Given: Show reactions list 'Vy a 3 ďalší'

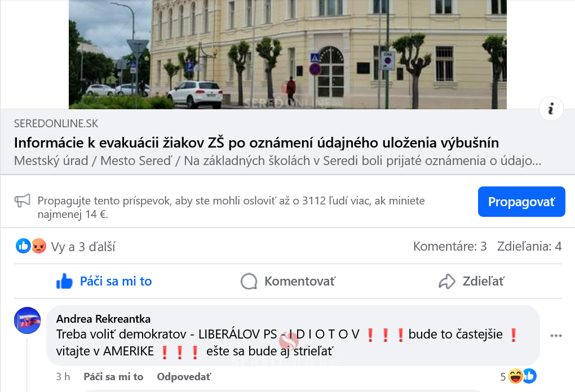Looking at the screenshot, I should tap(83, 247).
